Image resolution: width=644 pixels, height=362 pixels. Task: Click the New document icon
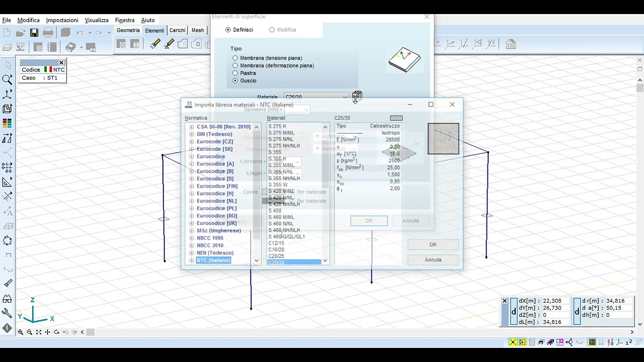[x=7, y=33]
